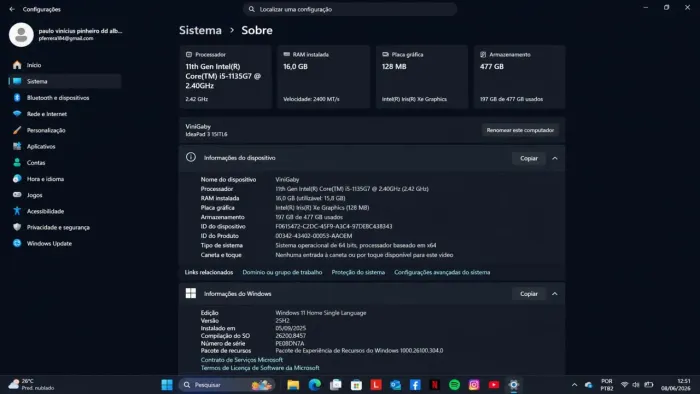Open Início in the sidebar
This screenshot has height=394, width=700.
(65, 65)
